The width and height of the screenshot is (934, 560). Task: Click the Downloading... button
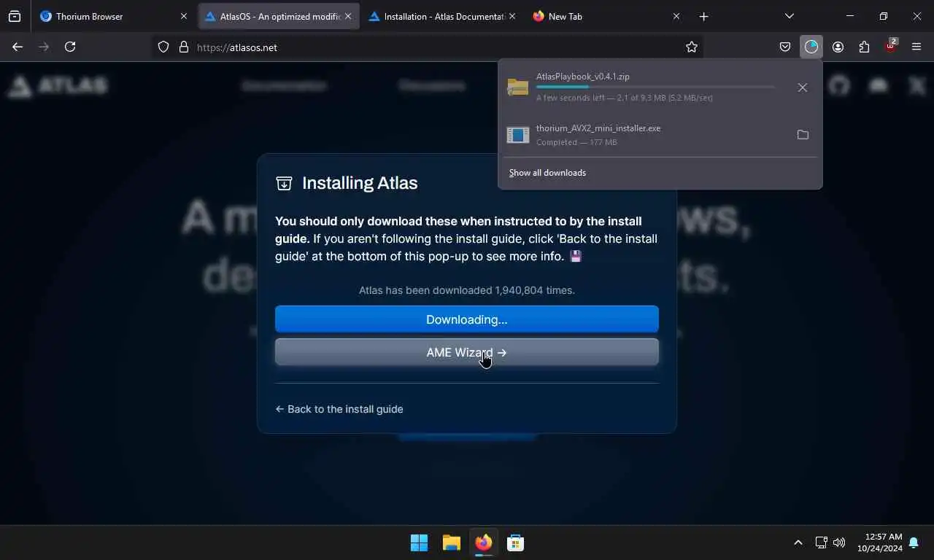pos(467,319)
